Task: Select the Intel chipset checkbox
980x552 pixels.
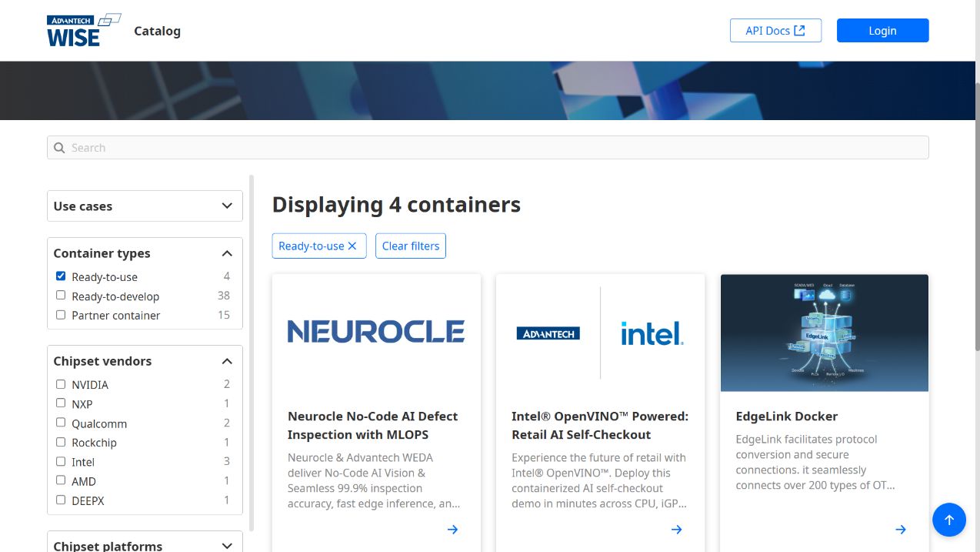Action: coord(61,461)
